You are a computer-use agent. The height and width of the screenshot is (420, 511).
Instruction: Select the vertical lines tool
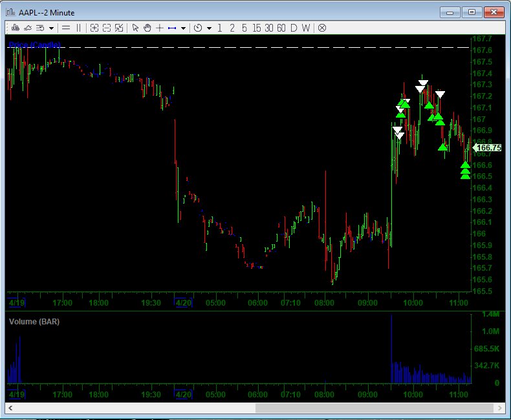point(78,28)
